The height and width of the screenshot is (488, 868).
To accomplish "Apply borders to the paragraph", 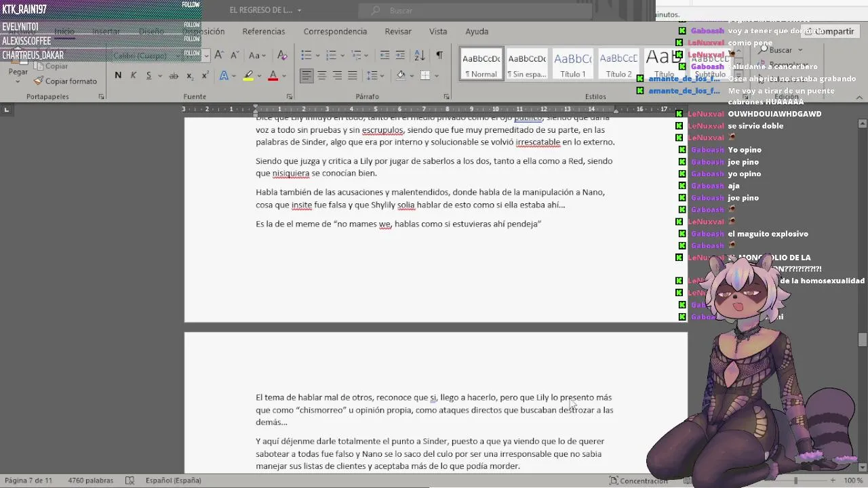I will tap(425, 76).
